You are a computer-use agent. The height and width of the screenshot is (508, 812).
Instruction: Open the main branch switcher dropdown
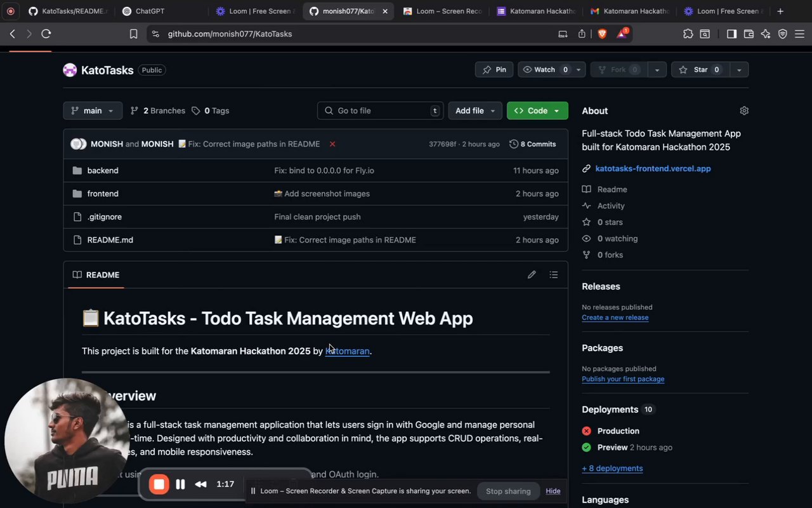pos(93,110)
